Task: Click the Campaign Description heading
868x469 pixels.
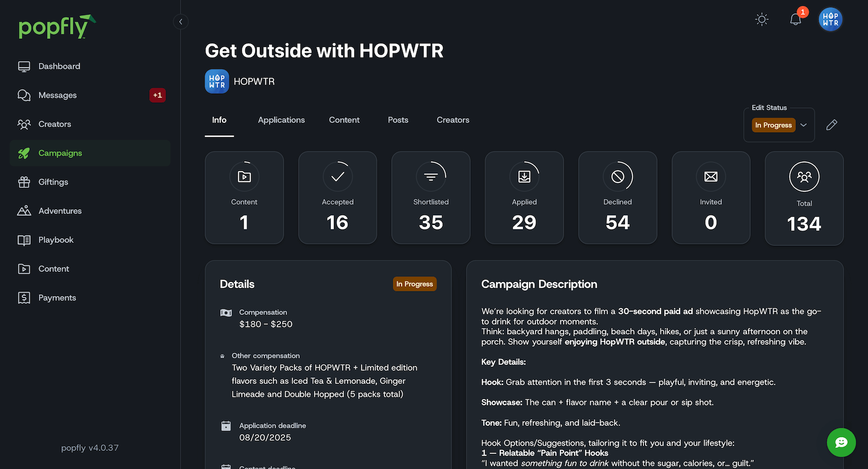Action: 539,284
